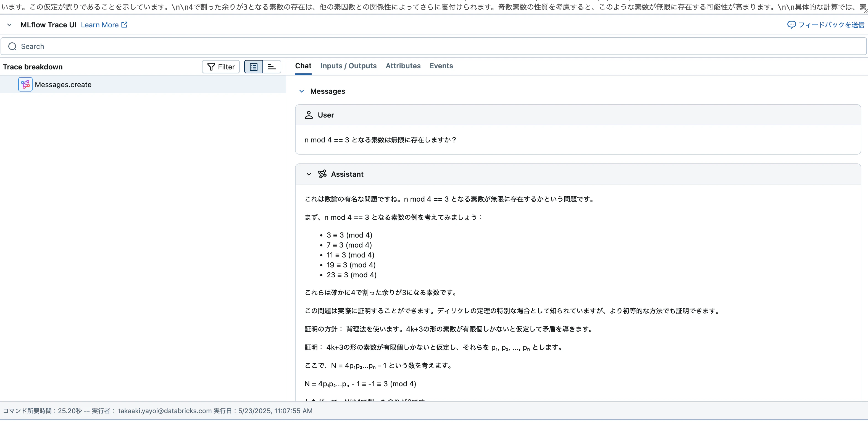This screenshot has height=422, width=868.
Task: Collapse the MLflow Trace UI section chevron
Action: click(x=9, y=25)
